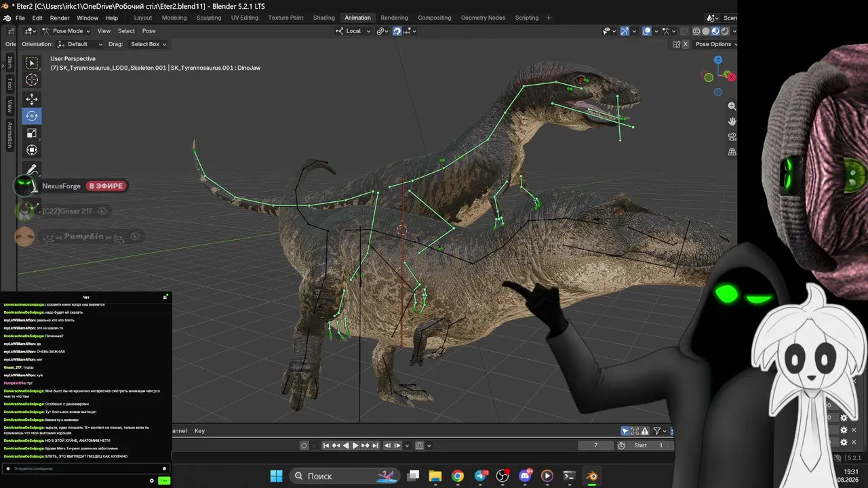Image resolution: width=868 pixels, height=488 pixels.
Task: Open the editor type dropdown
Action: pyautogui.click(x=30, y=30)
